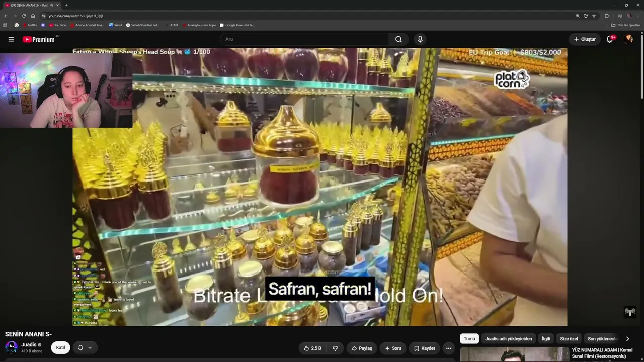Close the SENİN ANANI S- browser tab

[x=58, y=5]
